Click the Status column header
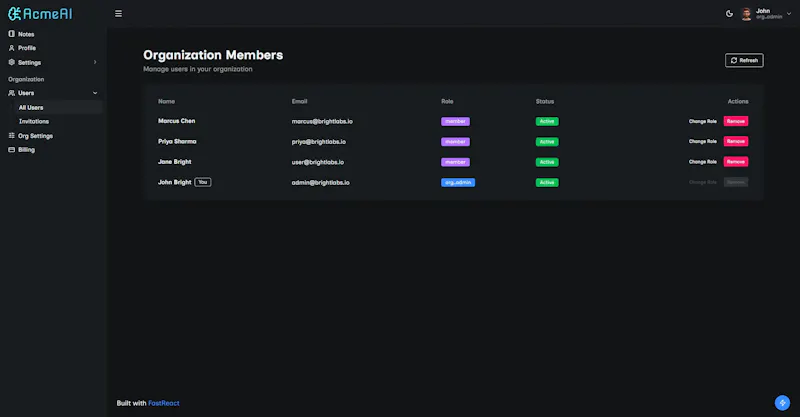The image size is (800, 417). [x=544, y=102]
